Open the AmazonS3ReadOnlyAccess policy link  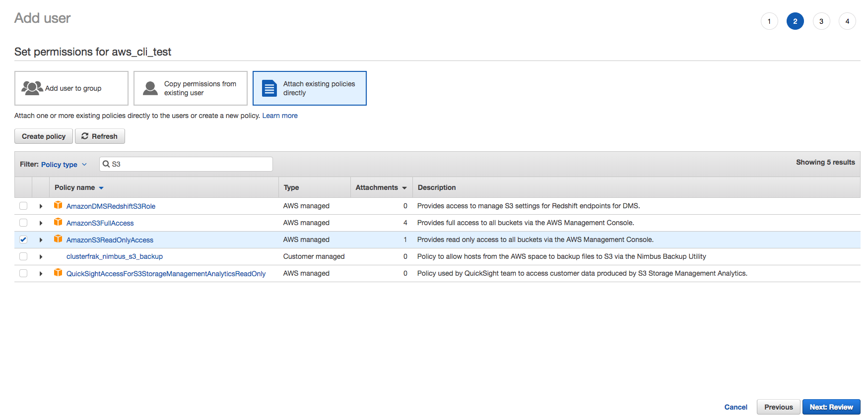pyautogui.click(x=110, y=240)
